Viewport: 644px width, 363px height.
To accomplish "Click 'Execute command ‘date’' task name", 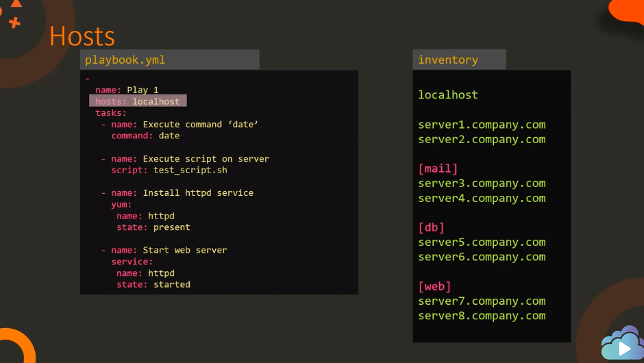I will coord(201,124).
